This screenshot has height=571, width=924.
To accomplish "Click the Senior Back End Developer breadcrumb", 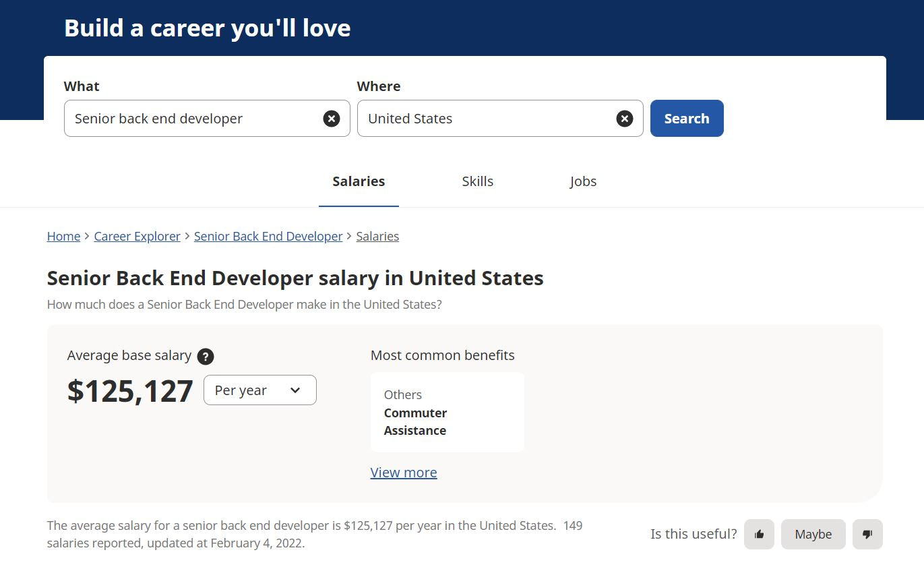I will [x=268, y=236].
